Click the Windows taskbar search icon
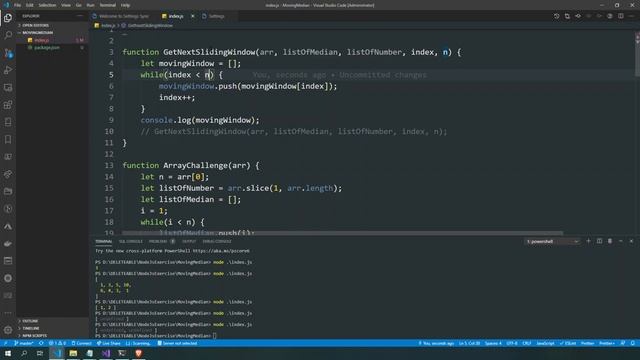 24,353
